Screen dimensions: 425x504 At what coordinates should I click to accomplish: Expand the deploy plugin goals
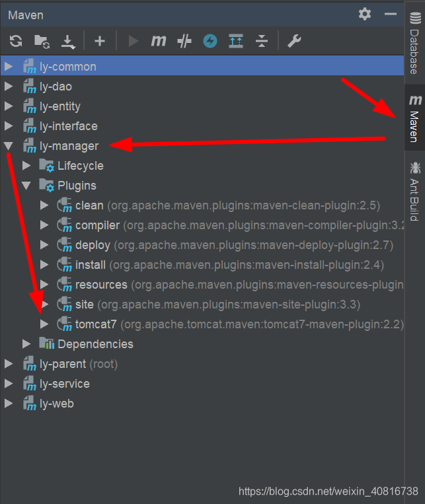44,245
